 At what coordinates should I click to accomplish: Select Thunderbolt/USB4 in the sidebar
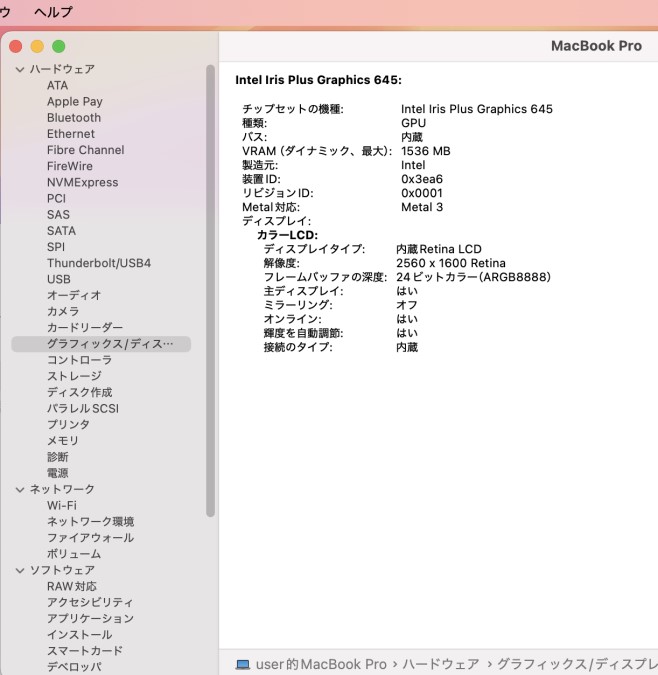pos(99,263)
